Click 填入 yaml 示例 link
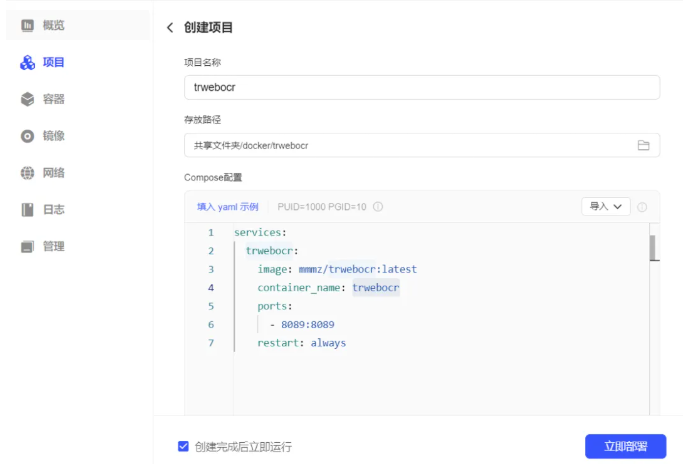The image size is (686, 464). click(x=227, y=207)
